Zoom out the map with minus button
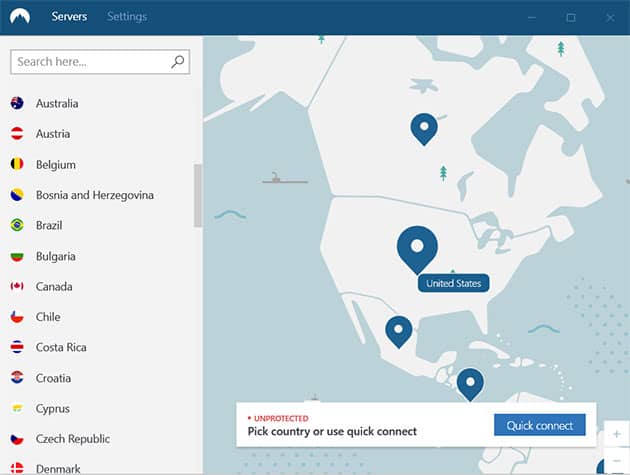Viewport: 630px width, 475px height. pyautogui.click(x=617, y=460)
